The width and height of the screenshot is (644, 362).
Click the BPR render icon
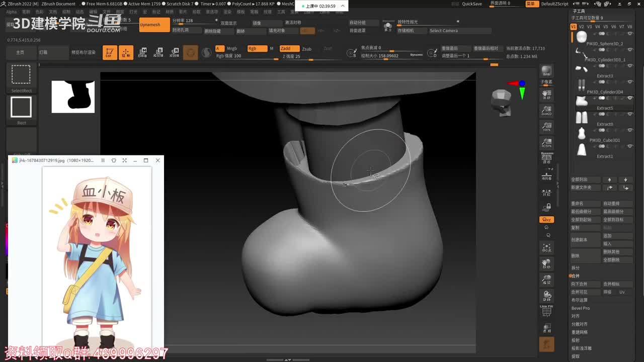pos(546,71)
